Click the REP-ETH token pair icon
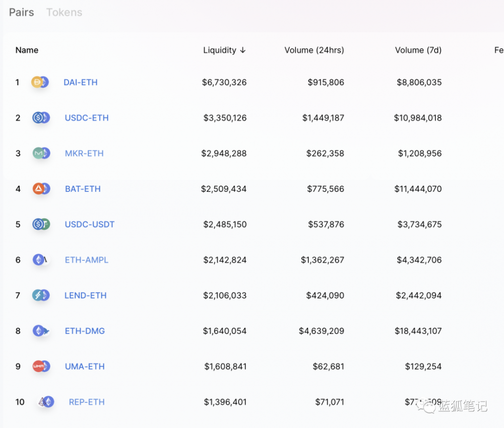This screenshot has height=428, width=504. pos(46,402)
